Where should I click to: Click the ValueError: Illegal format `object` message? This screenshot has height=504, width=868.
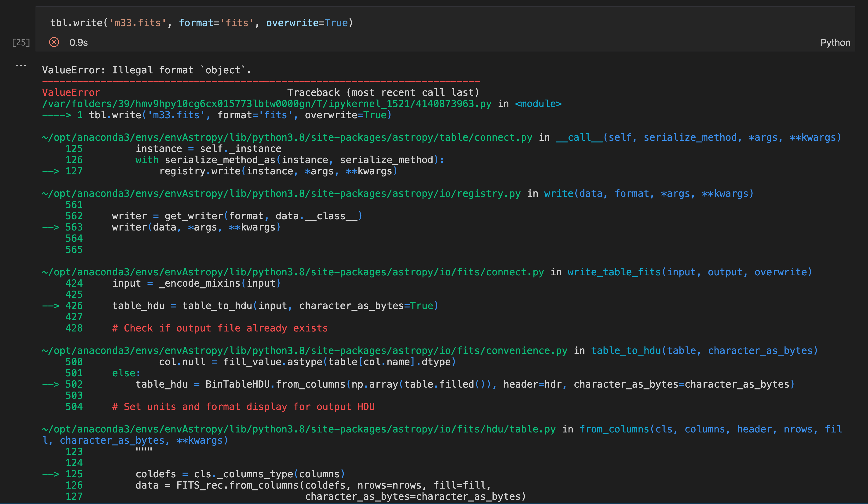tap(147, 70)
